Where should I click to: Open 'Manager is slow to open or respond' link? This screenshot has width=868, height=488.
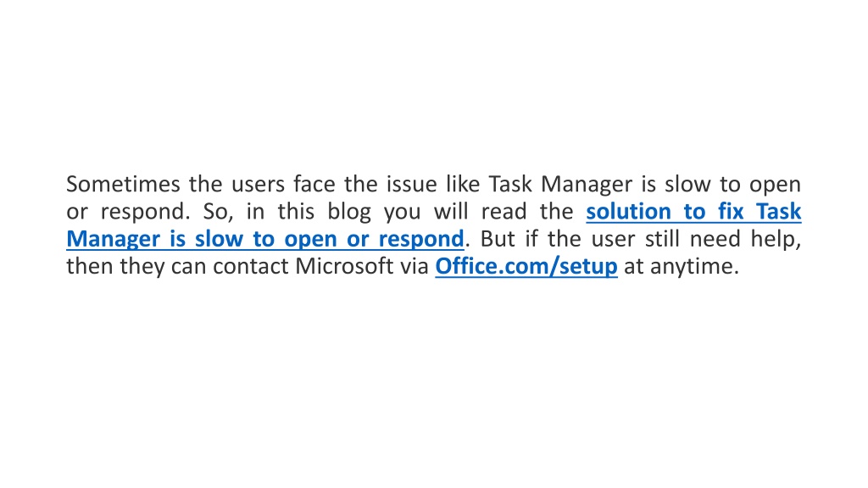click(x=265, y=240)
